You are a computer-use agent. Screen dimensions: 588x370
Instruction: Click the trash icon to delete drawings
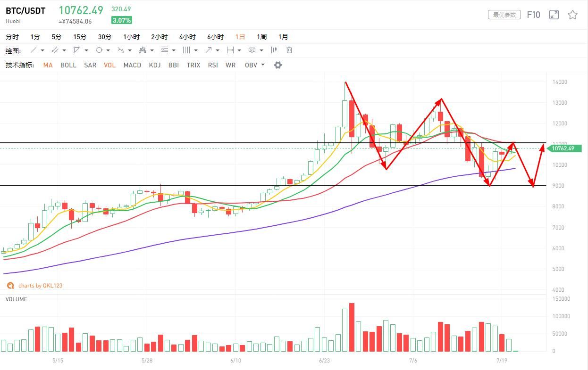[x=289, y=50]
